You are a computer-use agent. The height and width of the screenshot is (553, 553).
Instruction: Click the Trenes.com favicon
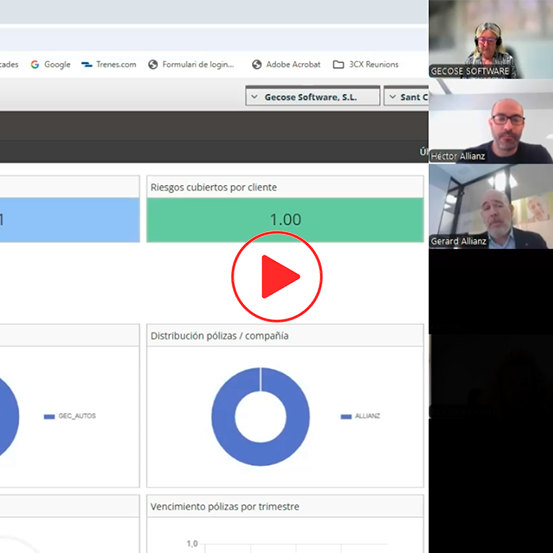click(86, 65)
